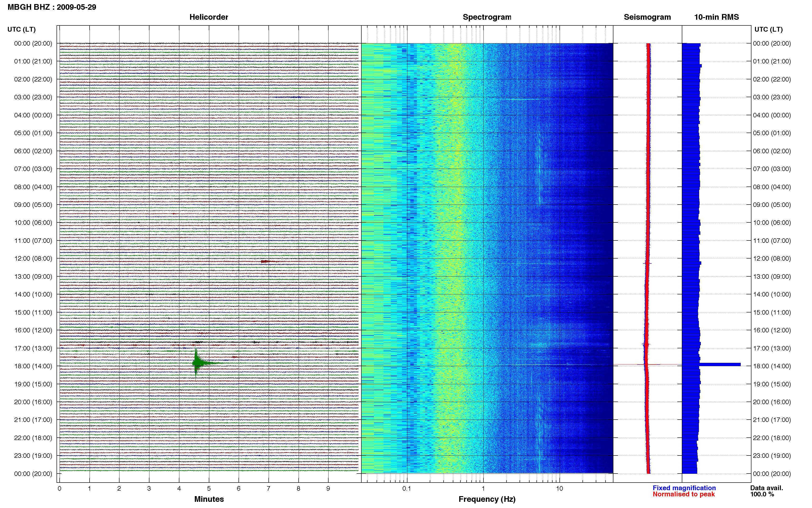Click the plot title MBGH BHZ : 2009-05-29
The width and height of the screenshot is (812, 508).
click(x=52, y=7)
